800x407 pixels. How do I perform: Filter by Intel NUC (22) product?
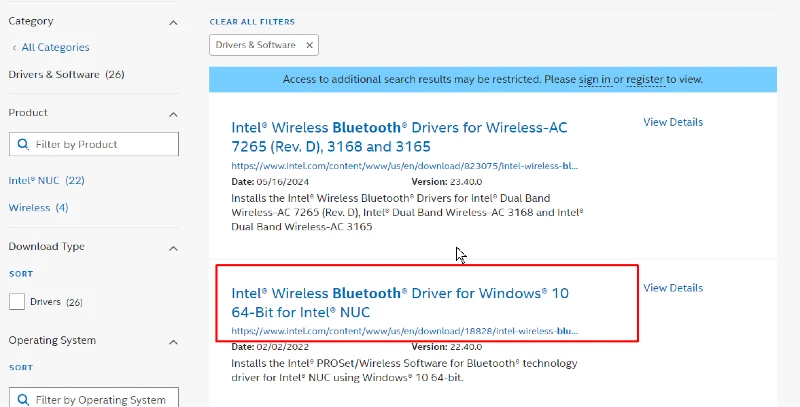click(x=46, y=181)
